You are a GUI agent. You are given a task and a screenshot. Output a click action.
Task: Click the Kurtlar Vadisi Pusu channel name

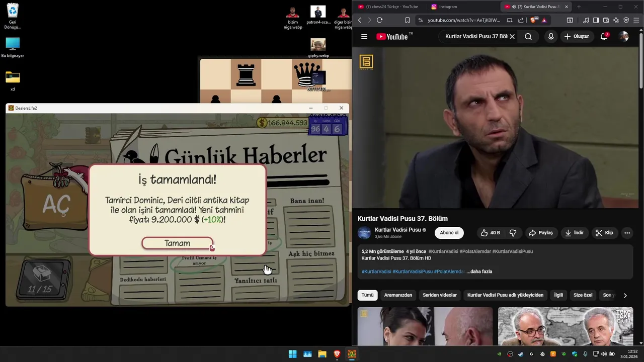click(x=397, y=230)
